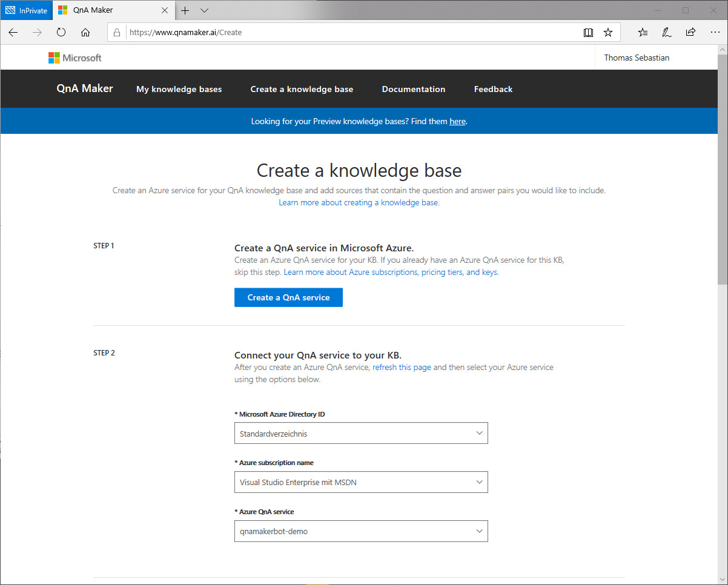Go to browser Home icon
Image resolution: width=728 pixels, height=585 pixels.
[x=85, y=33]
